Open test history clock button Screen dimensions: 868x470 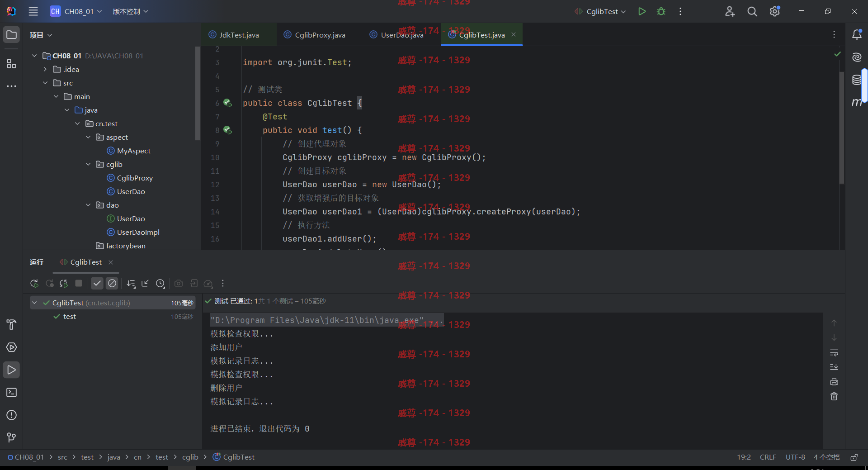(160, 283)
